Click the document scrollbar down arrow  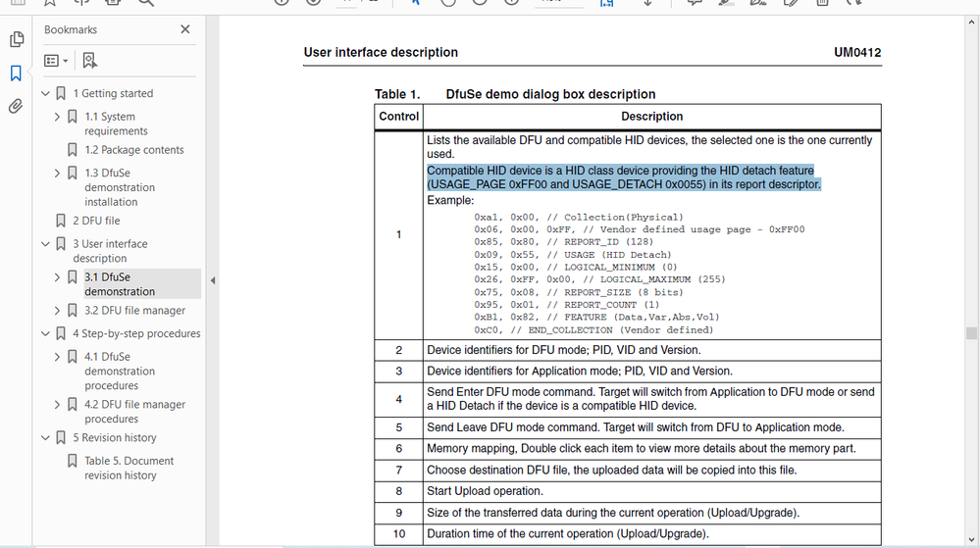tap(971, 539)
